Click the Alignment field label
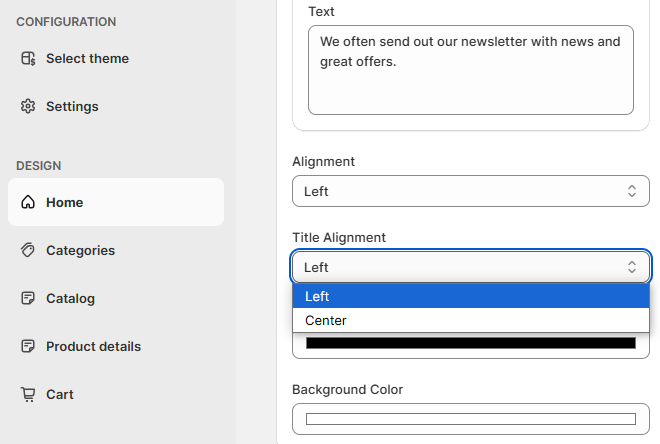Viewport: 660px width, 444px height. (323, 162)
